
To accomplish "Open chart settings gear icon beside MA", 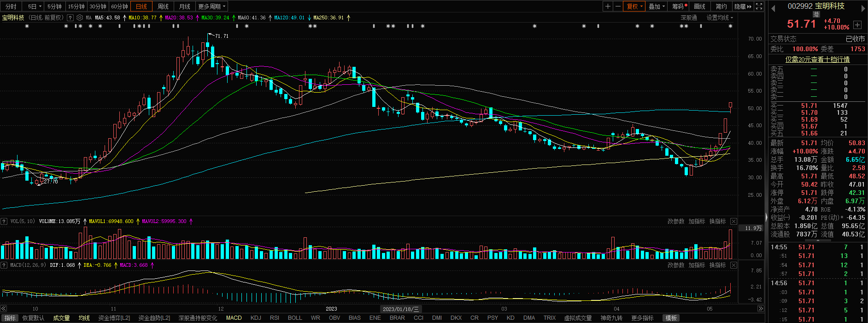I will pos(80,18).
